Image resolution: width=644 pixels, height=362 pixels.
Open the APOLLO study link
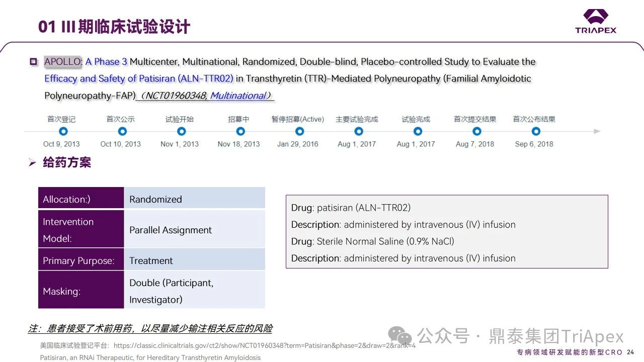(x=63, y=62)
